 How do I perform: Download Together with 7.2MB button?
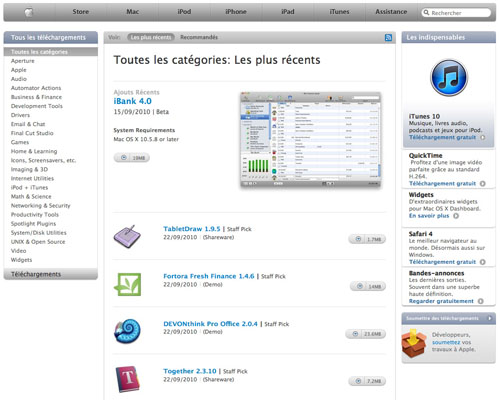point(367,381)
